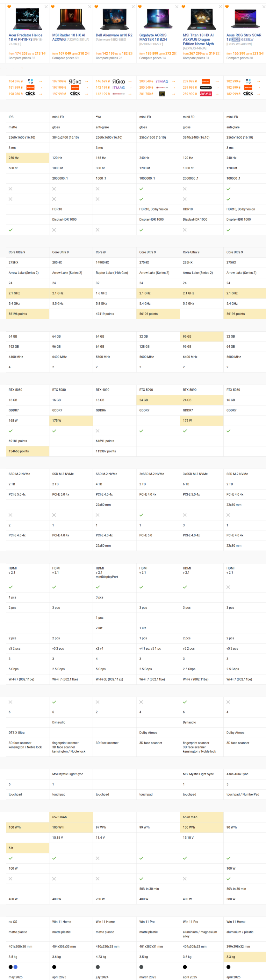The width and height of the screenshot is (266, 980).
Task: Favorite the Asus ROG Strix SCAR 18
Action: point(227,7)
